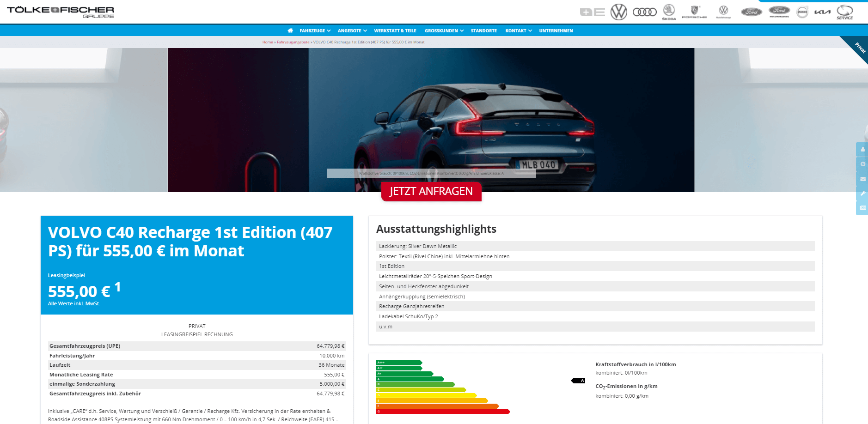Open the Porsche brand logo
868x424 pixels.
click(694, 12)
